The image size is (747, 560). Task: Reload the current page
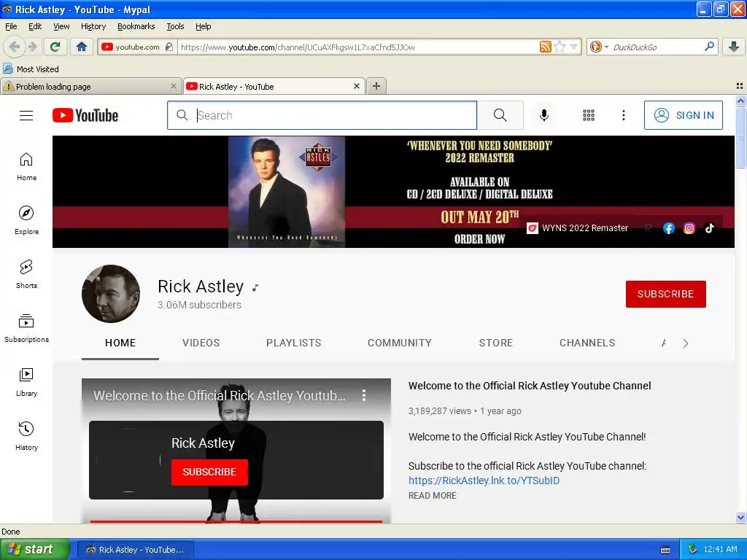pyautogui.click(x=55, y=47)
